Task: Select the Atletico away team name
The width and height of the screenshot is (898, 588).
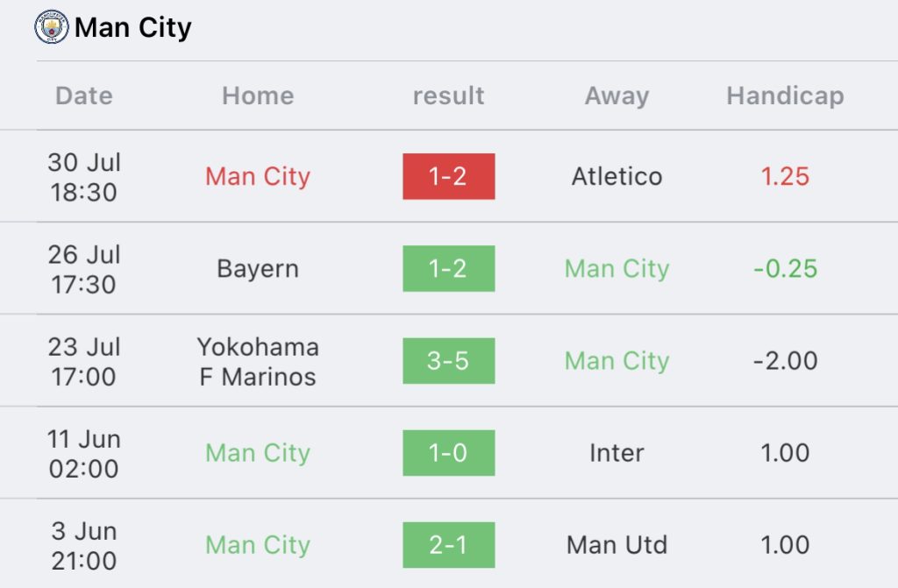Action: 616,176
